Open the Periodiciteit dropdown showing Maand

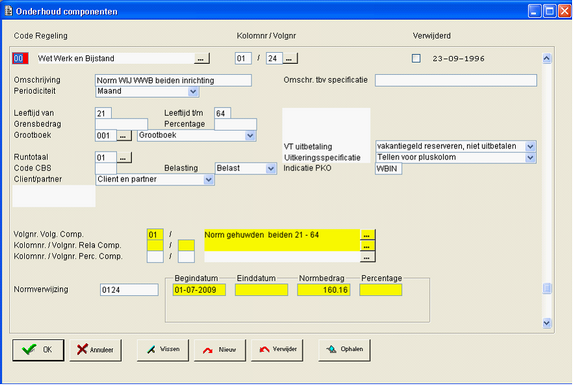point(147,91)
